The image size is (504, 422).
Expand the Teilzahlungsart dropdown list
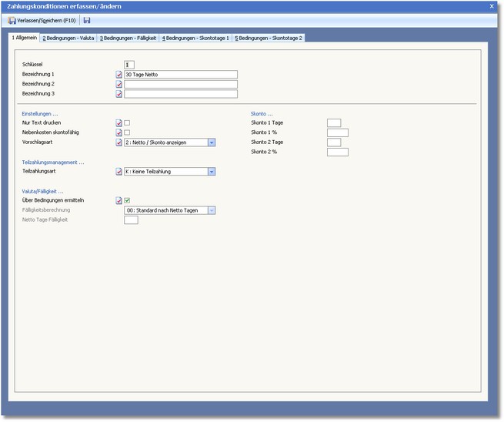click(212, 172)
